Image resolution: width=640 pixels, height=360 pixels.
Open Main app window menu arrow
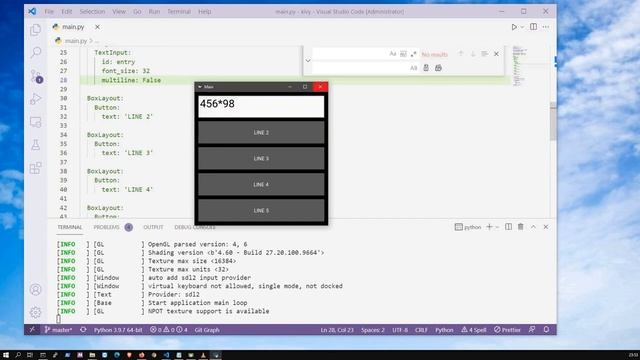[x=200, y=87]
